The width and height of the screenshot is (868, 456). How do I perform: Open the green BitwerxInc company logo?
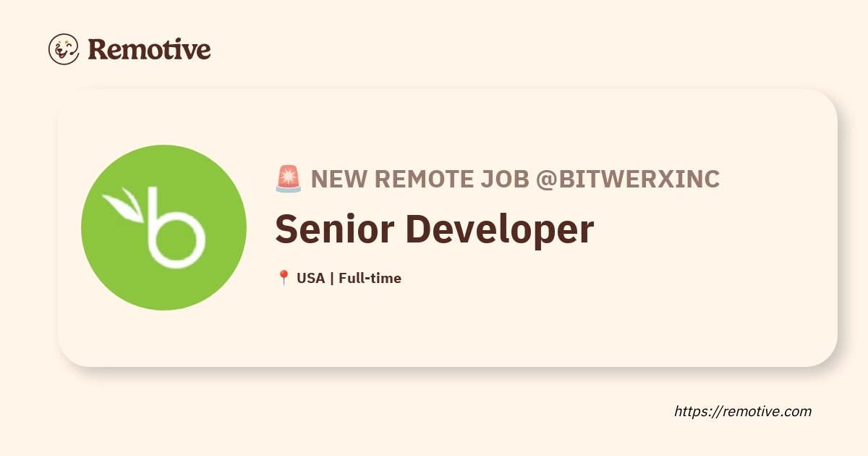163,227
